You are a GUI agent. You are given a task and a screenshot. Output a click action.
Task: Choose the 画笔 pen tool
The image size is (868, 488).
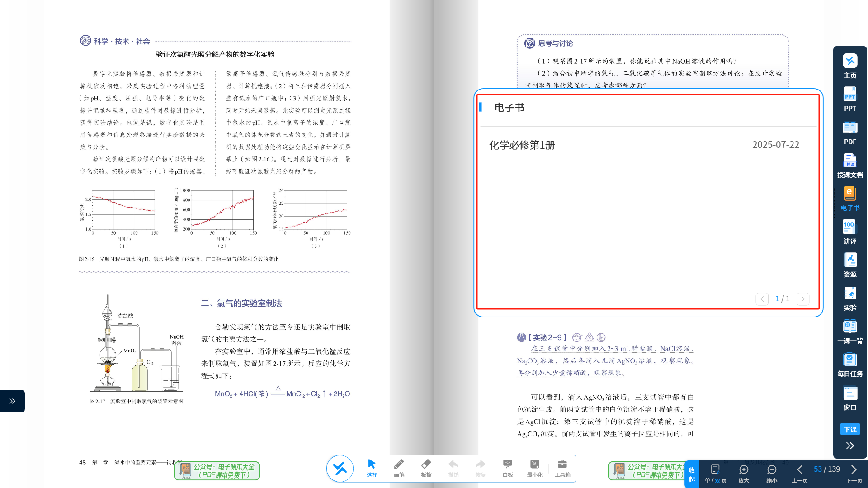399,469
